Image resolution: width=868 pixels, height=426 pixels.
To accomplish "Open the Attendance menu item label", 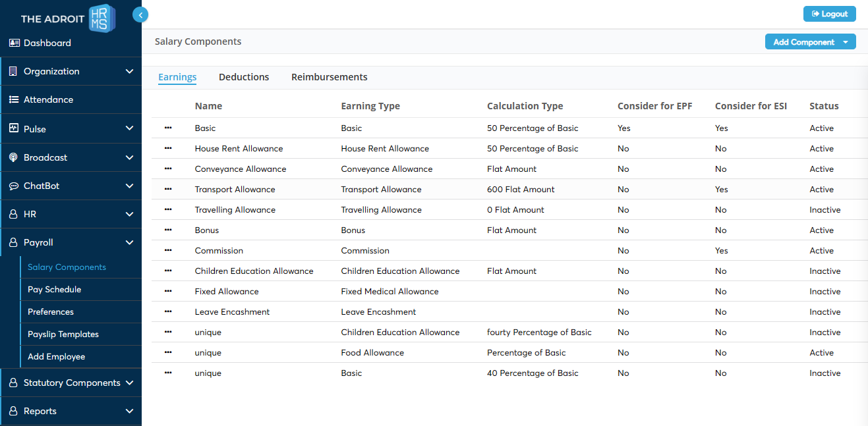I will click(x=49, y=99).
